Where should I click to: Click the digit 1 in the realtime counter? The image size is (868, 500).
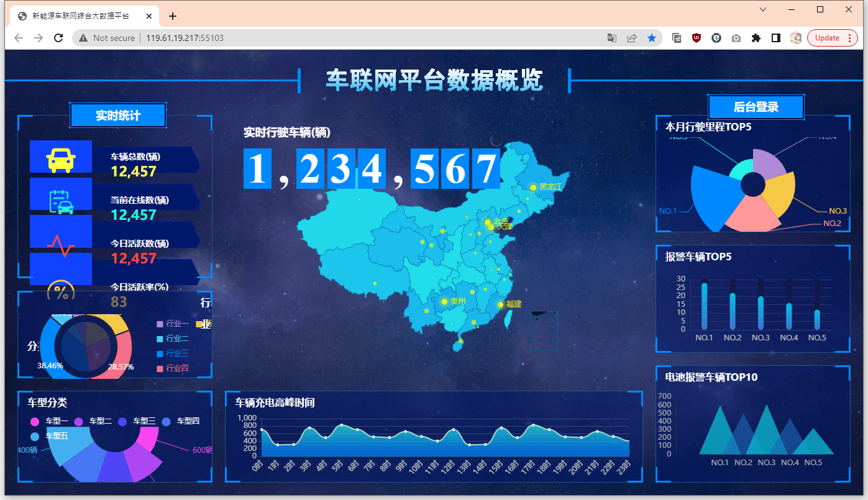pos(258,168)
